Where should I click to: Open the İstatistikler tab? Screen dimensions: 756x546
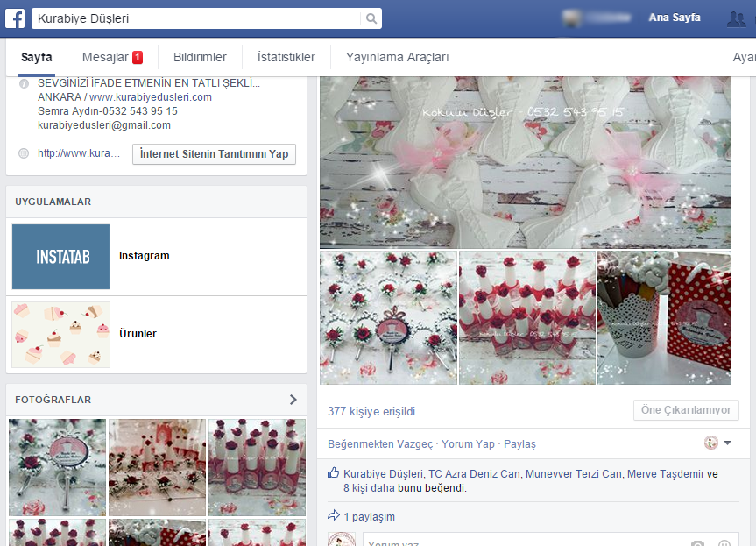(286, 57)
